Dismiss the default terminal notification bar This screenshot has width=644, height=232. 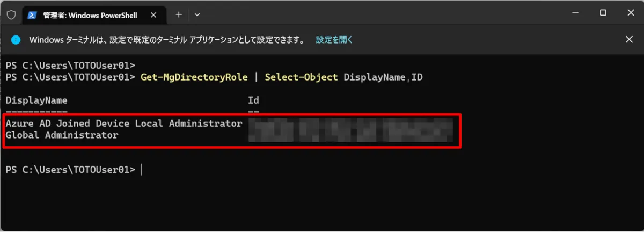click(629, 40)
